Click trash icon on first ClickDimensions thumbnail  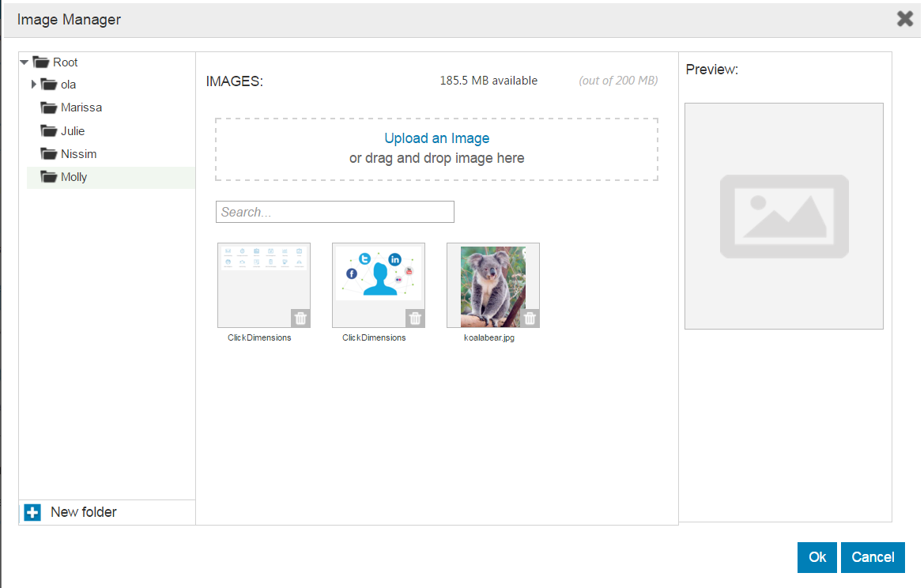tap(301, 318)
